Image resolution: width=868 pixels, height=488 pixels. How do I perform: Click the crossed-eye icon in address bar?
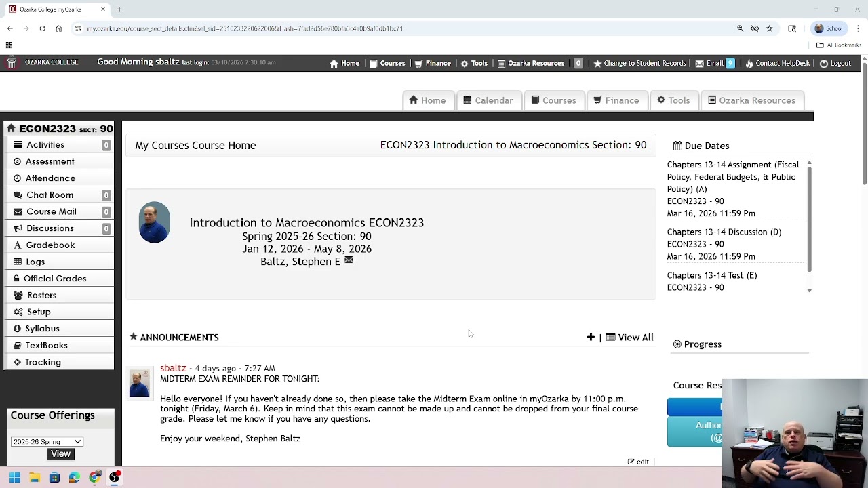(755, 28)
